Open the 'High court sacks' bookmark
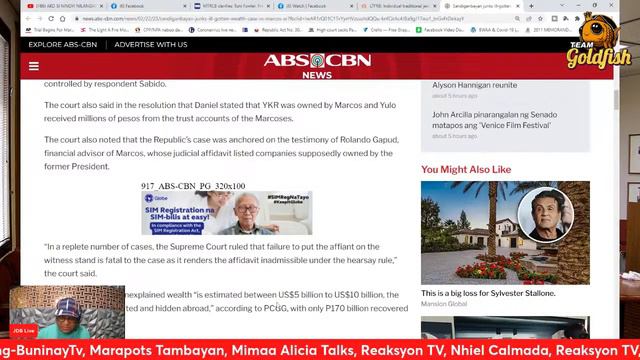The image size is (640, 360). point(333,30)
